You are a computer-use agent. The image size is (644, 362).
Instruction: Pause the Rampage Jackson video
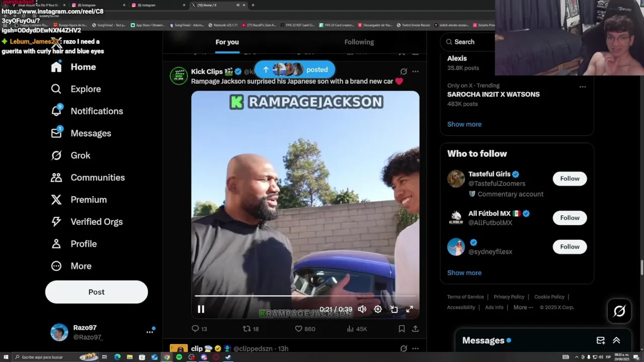(x=201, y=309)
